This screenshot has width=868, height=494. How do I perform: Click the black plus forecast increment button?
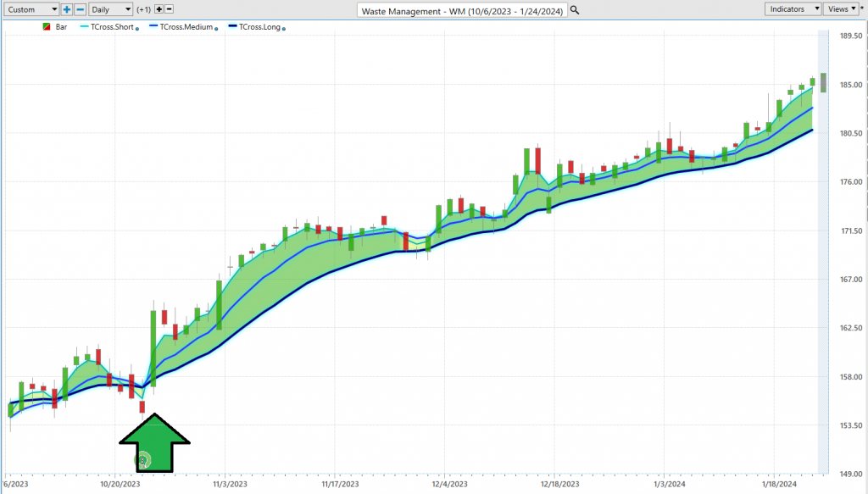pos(159,9)
